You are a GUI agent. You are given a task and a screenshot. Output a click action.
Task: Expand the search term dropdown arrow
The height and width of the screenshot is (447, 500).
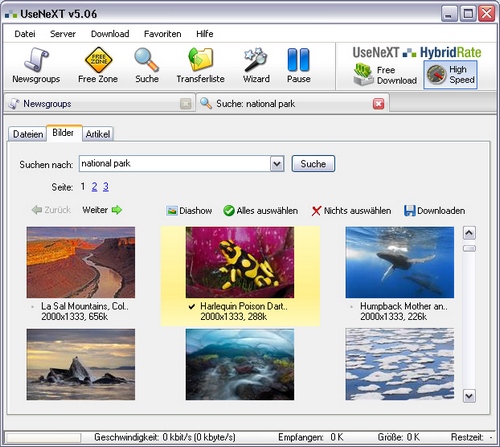click(x=277, y=164)
